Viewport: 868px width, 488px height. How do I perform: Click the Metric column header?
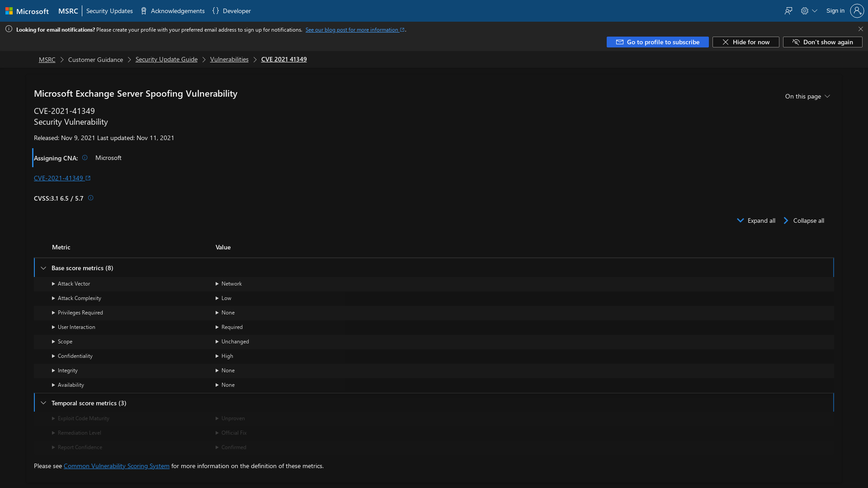tap(61, 247)
